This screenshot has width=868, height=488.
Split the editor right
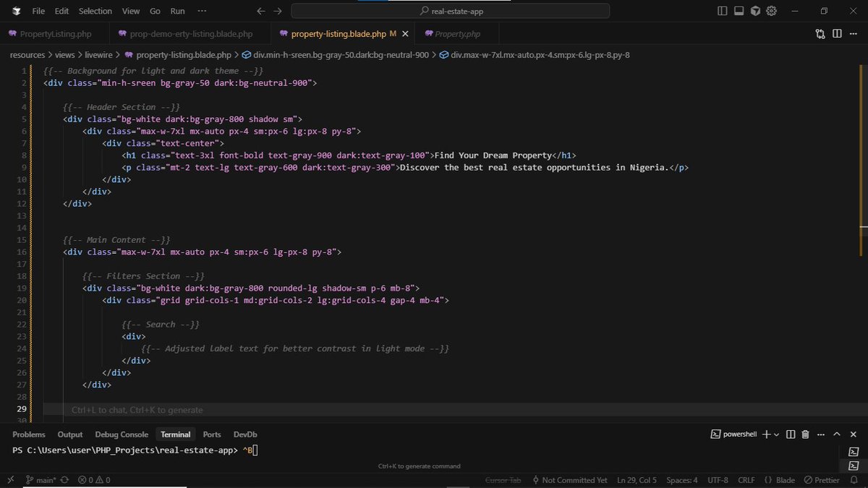[x=837, y=34]
